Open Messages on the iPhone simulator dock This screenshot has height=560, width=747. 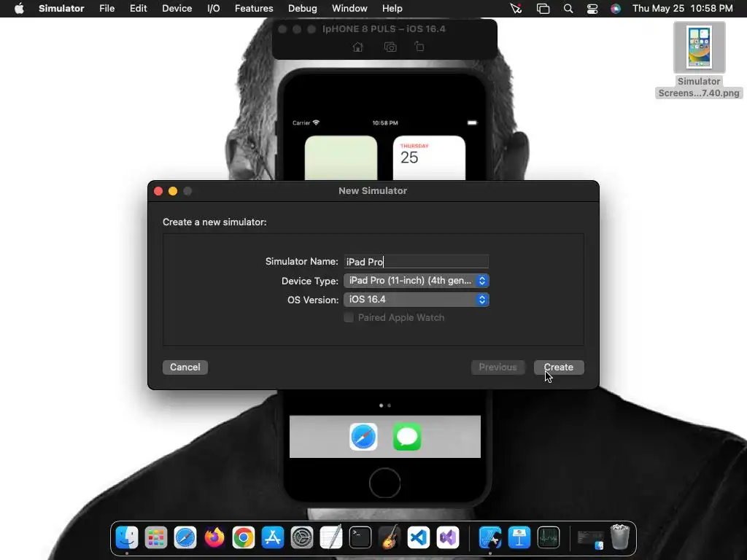click(407, 437)
